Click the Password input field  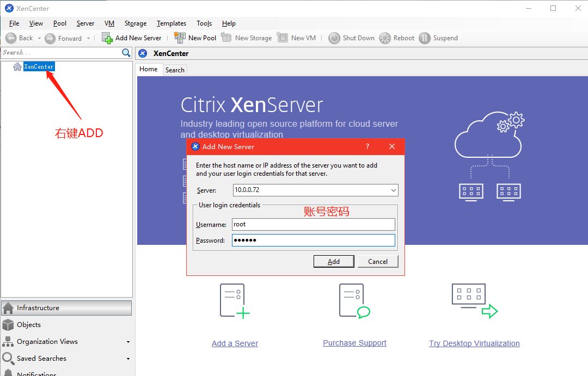click(314, 241)
